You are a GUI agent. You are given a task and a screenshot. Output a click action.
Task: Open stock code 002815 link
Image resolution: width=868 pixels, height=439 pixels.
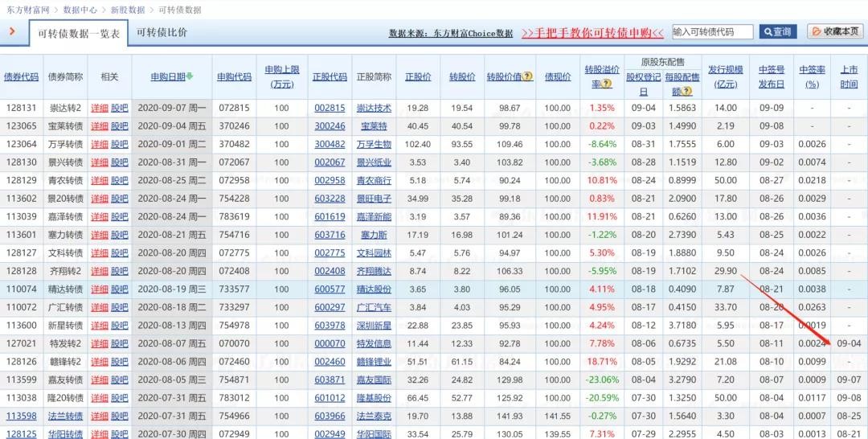[330, 108]
